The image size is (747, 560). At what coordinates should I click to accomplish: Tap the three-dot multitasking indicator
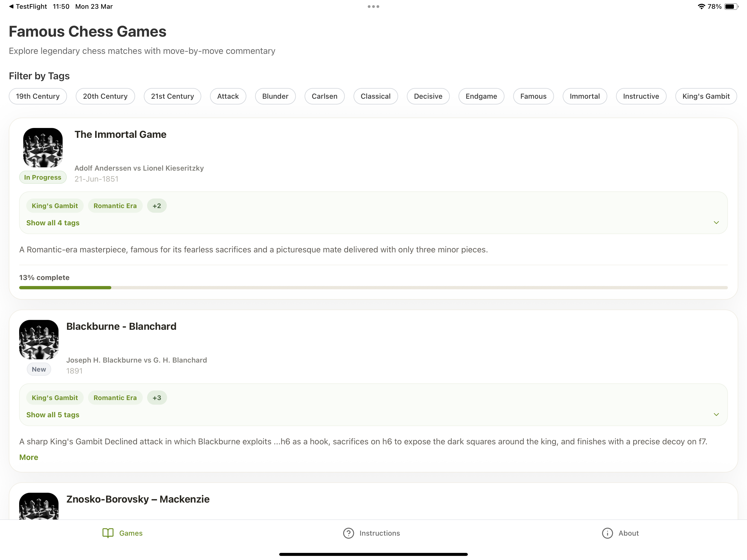click(x=373, y=6)
